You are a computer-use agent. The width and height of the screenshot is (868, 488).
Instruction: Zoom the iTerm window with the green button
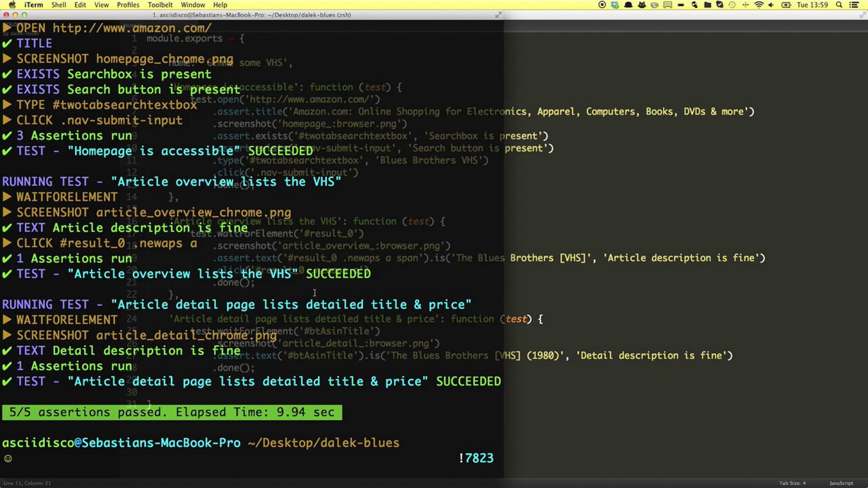(24, 15)
